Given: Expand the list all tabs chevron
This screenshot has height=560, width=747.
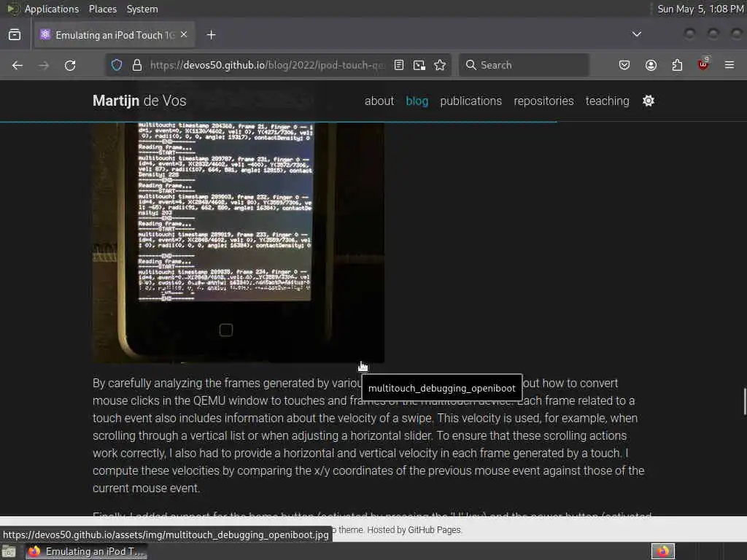Looking at the screenshot, I should coord(636,34).
